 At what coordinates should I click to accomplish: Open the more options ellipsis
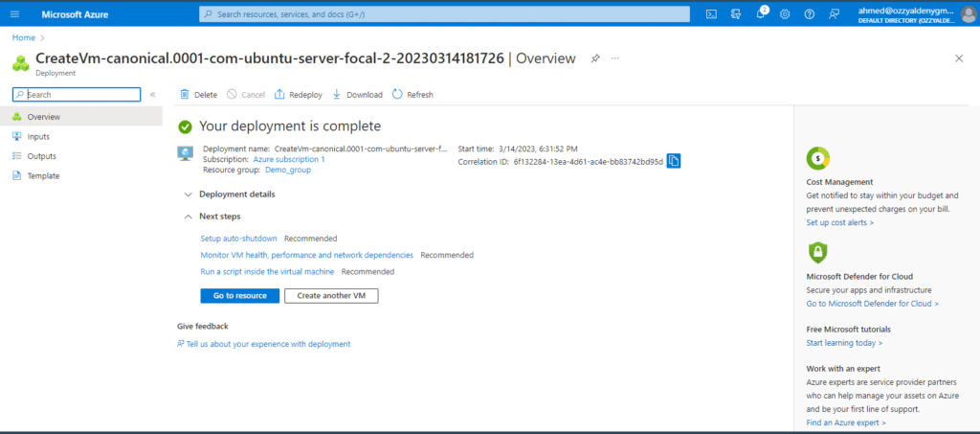point(615,58)
